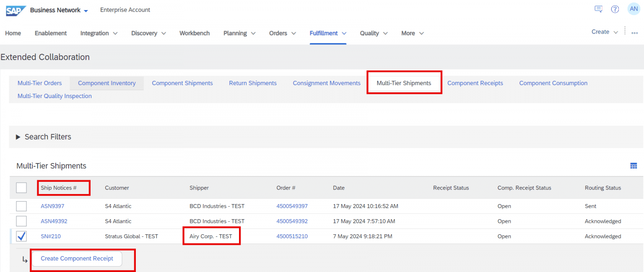Check the box for ASN9397 row
Screen dimensions: 644x272
click(21, 206)
